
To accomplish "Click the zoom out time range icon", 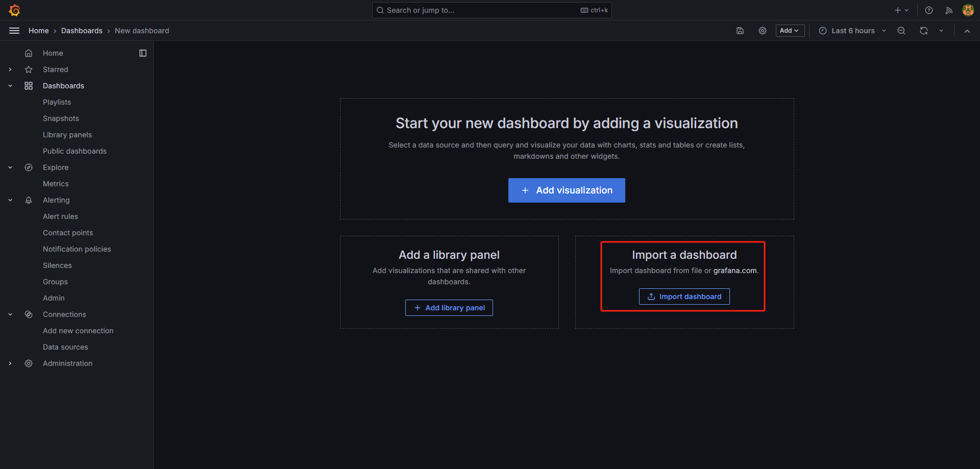I will click(x=901, y=31).
